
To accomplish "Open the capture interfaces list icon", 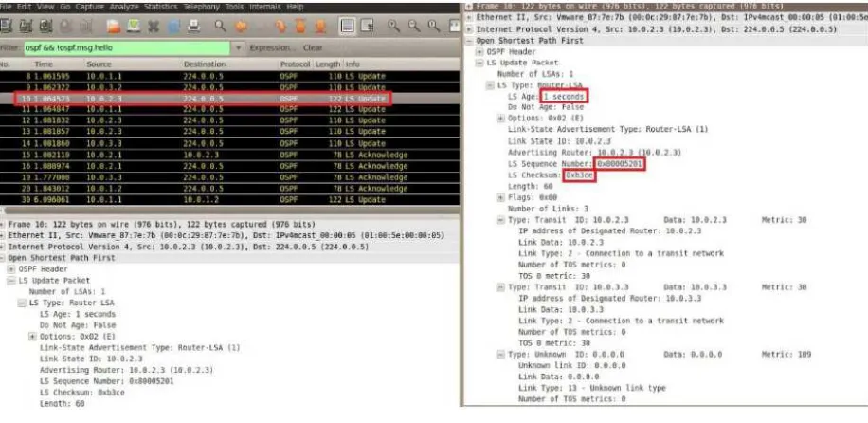I will click(x=6, y=26).
